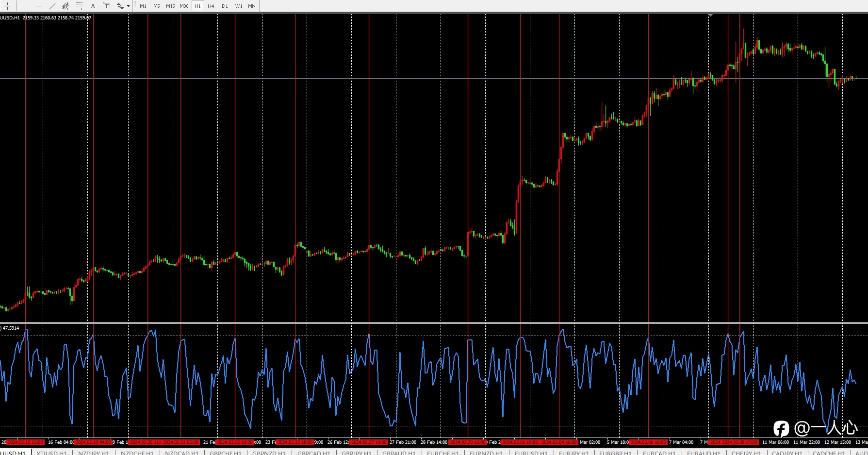Switch chart to M1 timeframe
This screenshot has width=868, height=455.
click(x=143, y=6)
